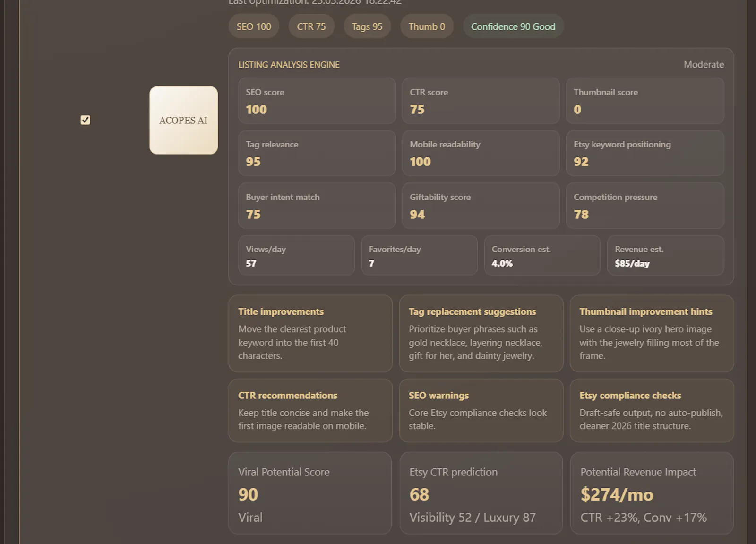This screenshot has width=756, height=544.
Task: Click the Viral Potential Score card
Action: click(310, 493)
